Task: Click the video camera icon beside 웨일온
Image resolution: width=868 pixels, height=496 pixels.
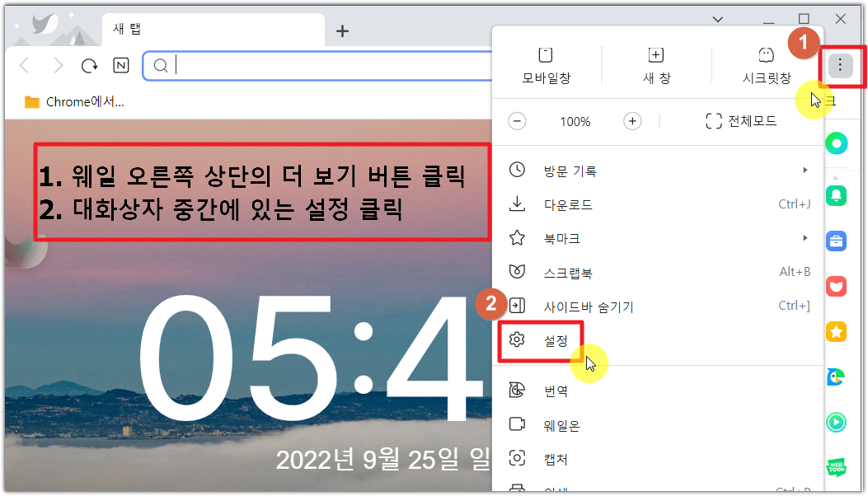Action: pyautogui.click(x=517, y=424)
